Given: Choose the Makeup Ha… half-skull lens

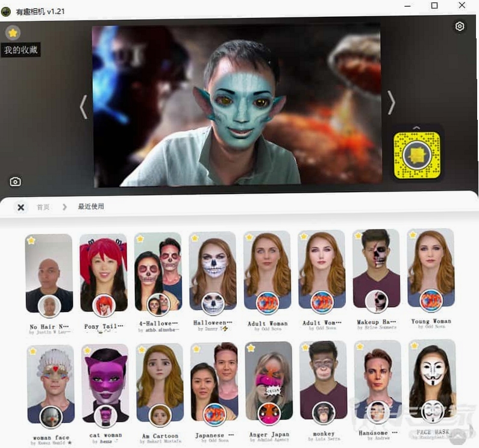Looking at the screenshot, I should pos(377,269).
